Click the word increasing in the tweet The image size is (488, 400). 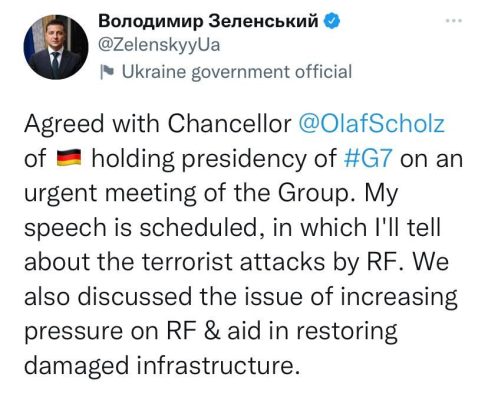(x=398, y=297)
